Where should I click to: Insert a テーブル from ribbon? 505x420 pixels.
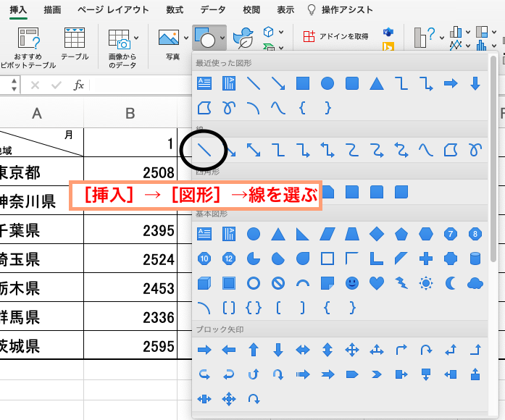pos(75,43)
